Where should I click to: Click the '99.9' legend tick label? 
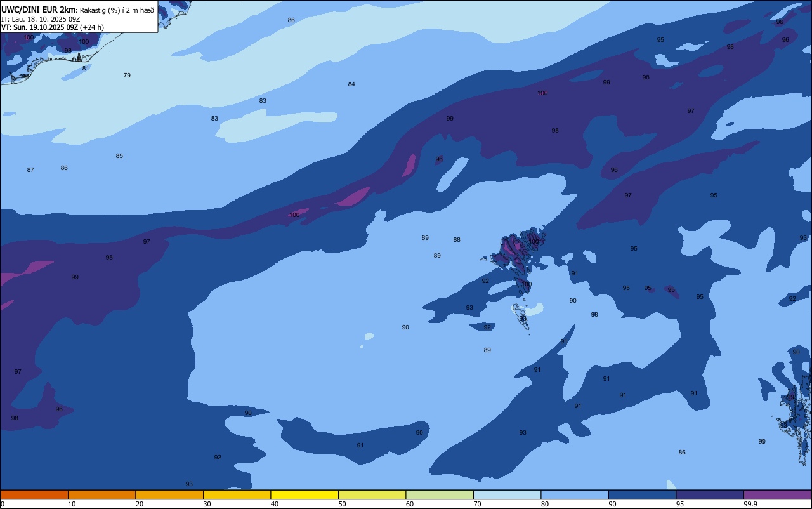(751, 504)
